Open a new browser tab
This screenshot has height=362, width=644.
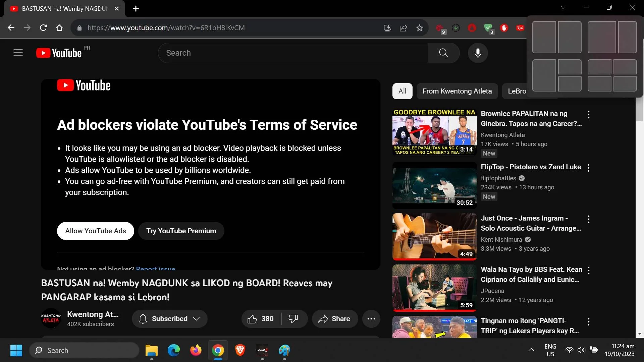136,9
